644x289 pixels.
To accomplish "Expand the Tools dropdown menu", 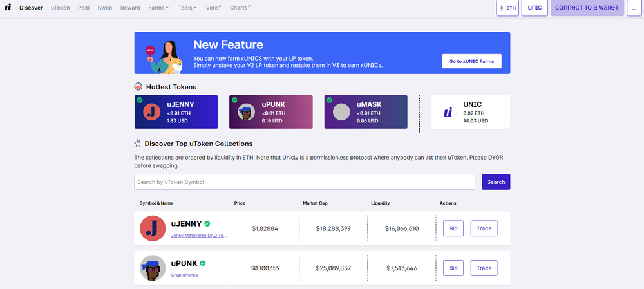I will coord(187,8).
